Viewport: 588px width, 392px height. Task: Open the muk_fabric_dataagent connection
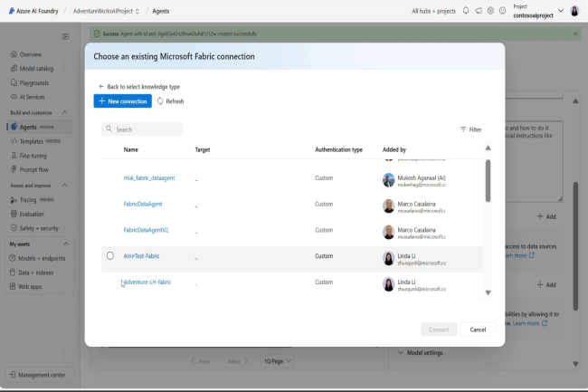(x=149, y=177)
